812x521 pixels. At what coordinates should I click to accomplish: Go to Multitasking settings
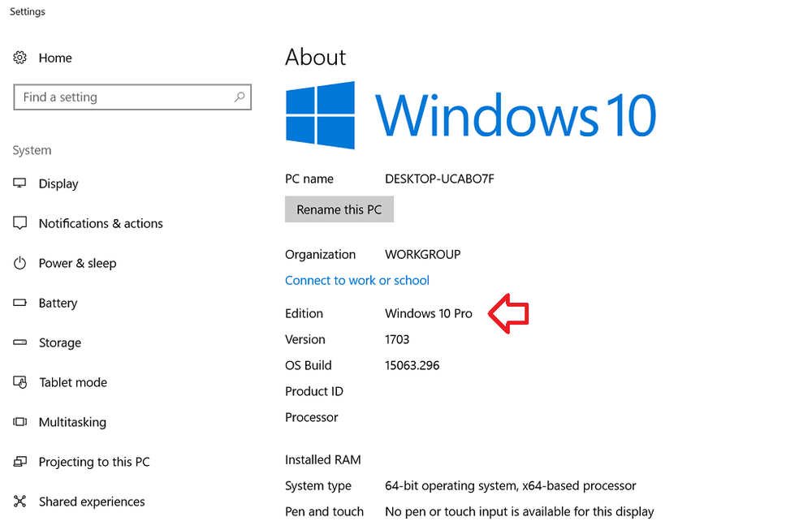pos(72,422)
